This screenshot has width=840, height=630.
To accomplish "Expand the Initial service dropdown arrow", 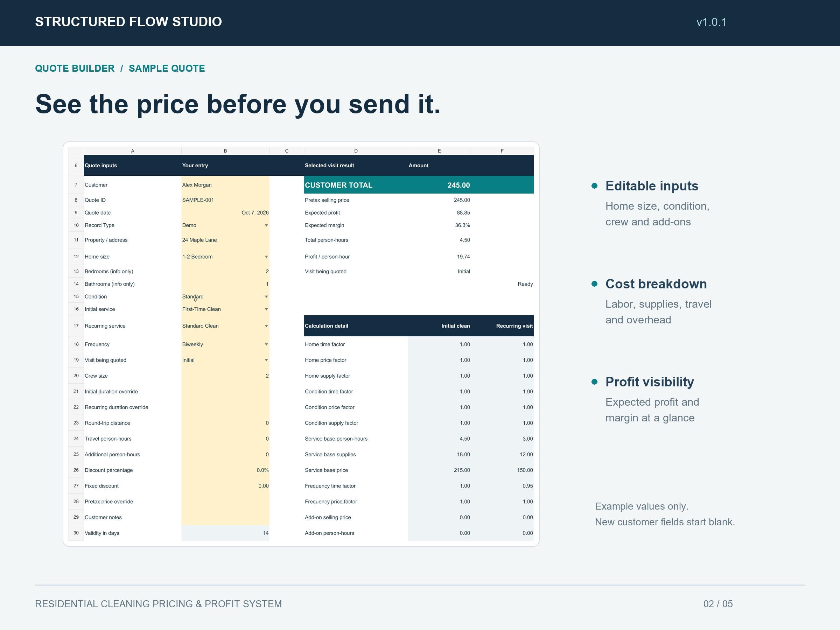I will click(x=266, y=309).
